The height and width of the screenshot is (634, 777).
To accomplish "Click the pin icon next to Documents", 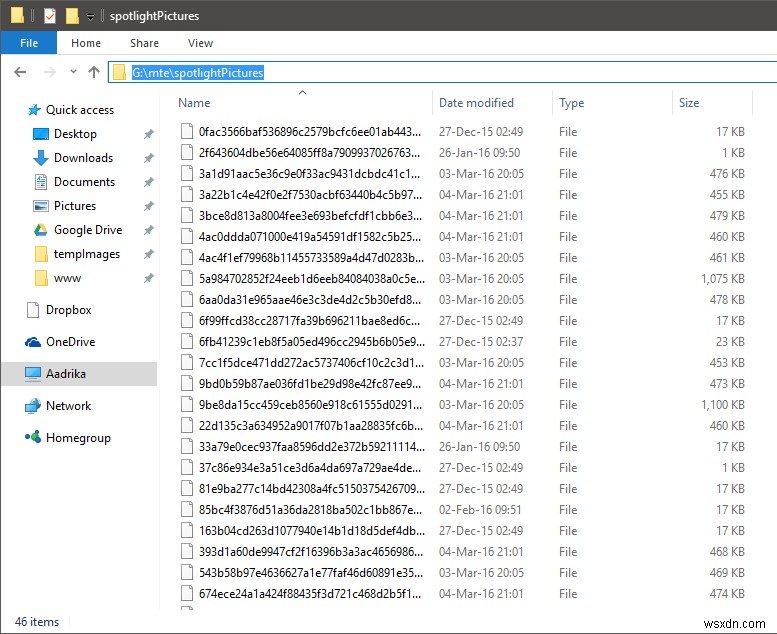I will [x=149, y=182].
